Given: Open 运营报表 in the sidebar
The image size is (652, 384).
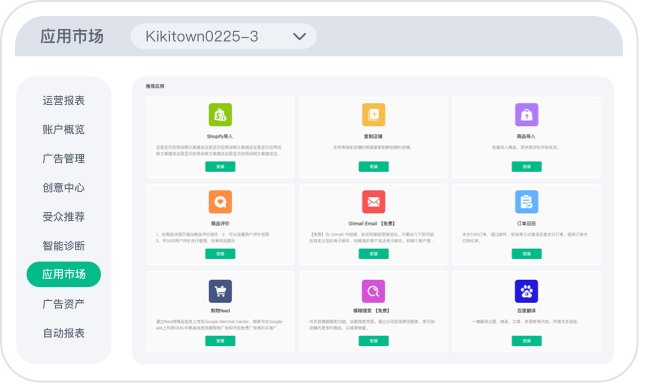Looking at the screenshot, I should pos(64,100).
